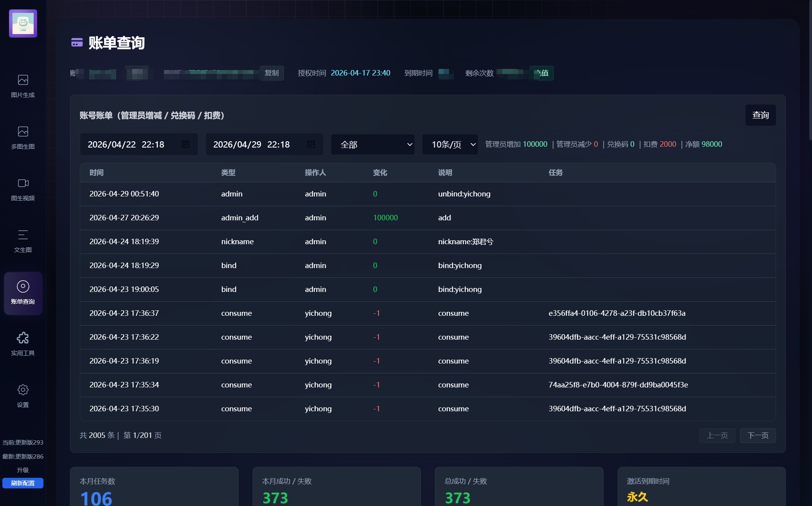The height and width of the screenshot is (506, 812).
Task: Click the 升级 upgrade link
Action: click(23, 470)
